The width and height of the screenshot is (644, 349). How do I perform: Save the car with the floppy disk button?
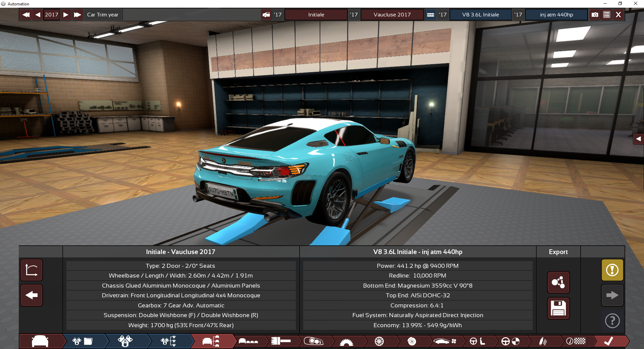tap(558, 308)
